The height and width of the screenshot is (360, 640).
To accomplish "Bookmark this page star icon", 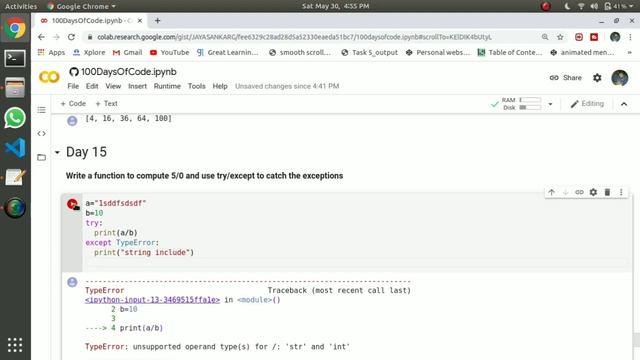I will [x=560, y=37].
